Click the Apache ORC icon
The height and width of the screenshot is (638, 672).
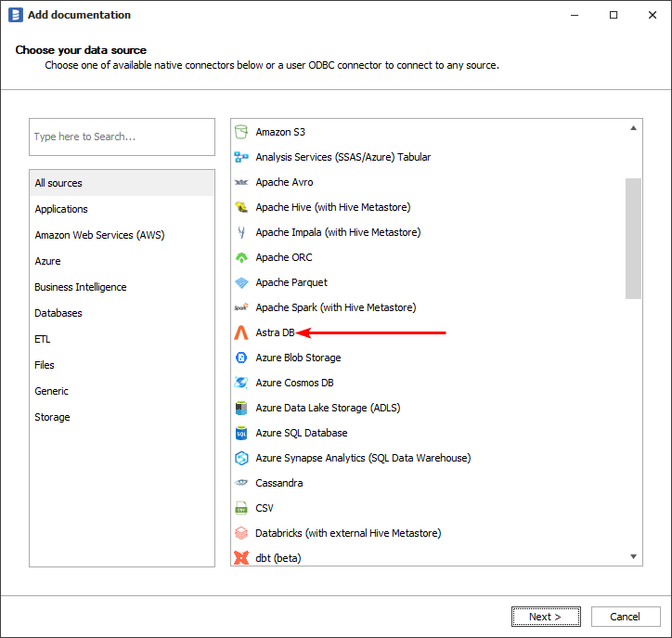pyautogui.click(x=241, y=257)
